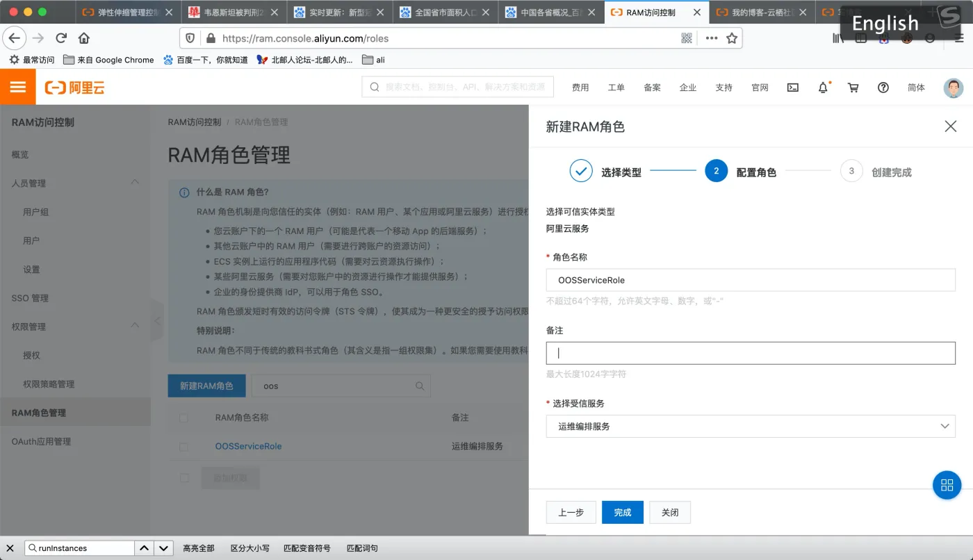Collapse the sidebar with the handle arrow

156,320
